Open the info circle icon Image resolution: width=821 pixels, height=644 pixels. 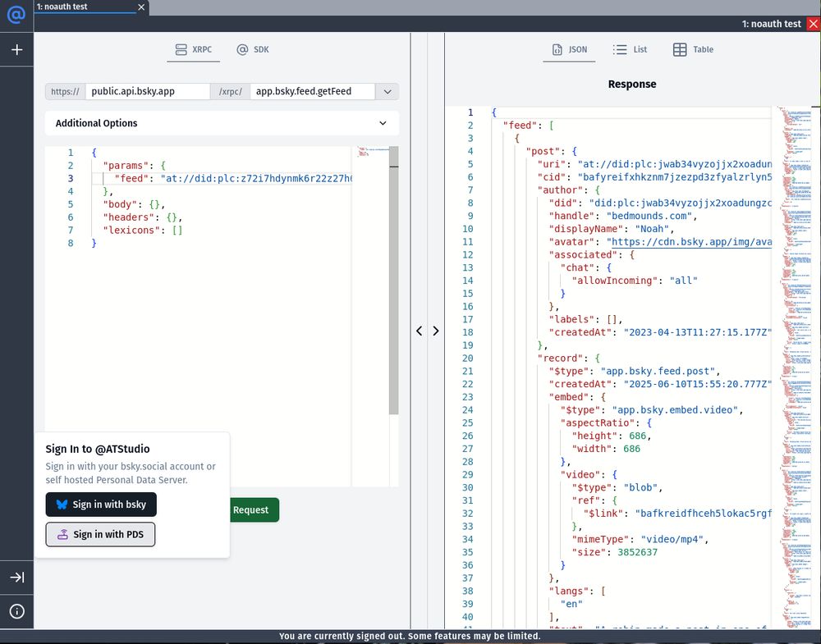(x=16, y=611)
